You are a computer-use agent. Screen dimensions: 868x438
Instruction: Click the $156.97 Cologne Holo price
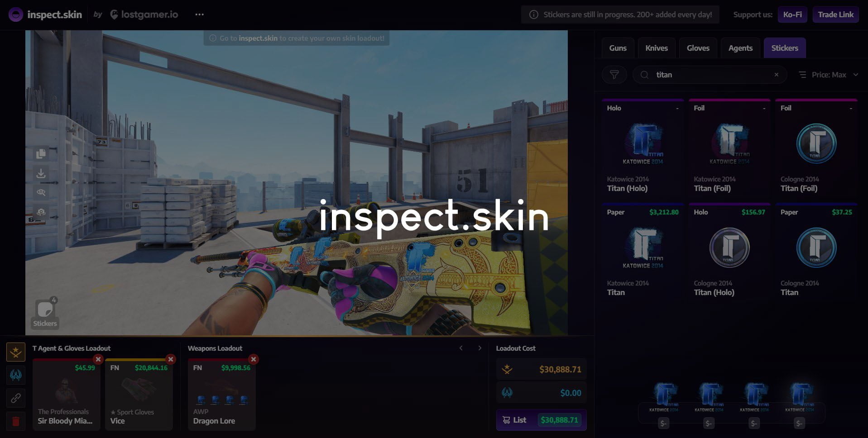pyautogui.click(x=753, y=212)
